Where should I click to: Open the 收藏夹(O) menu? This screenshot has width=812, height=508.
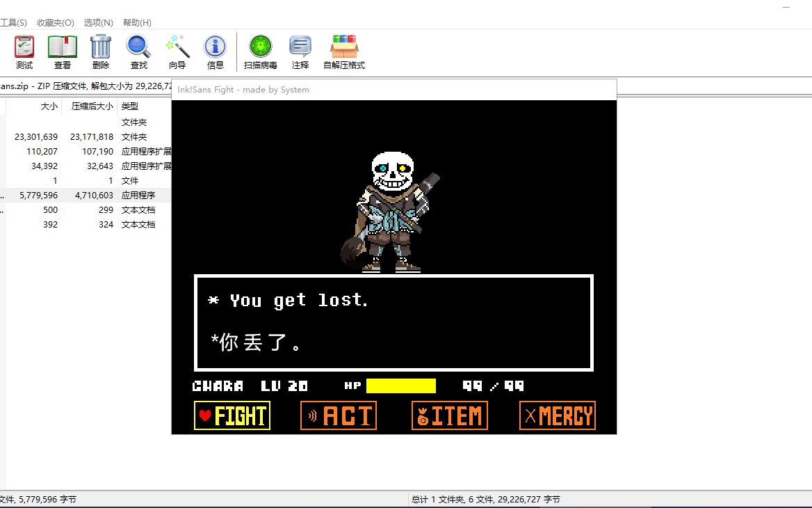(54, 22)
